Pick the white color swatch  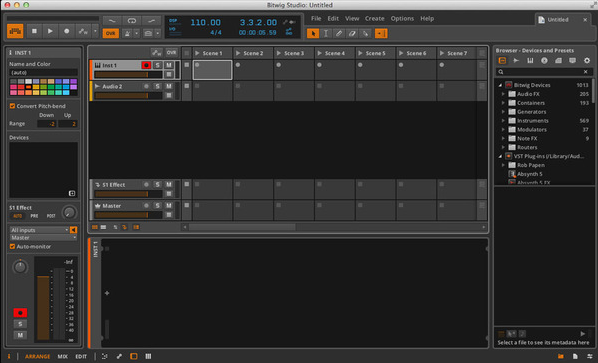(28, 81)
